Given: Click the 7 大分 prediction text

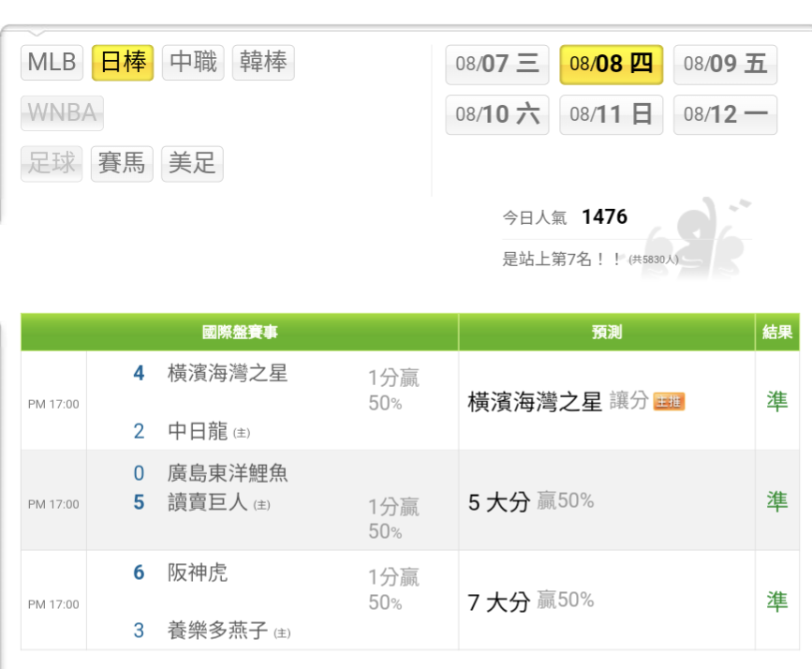Looking at the screenshot, I should 499,602.
